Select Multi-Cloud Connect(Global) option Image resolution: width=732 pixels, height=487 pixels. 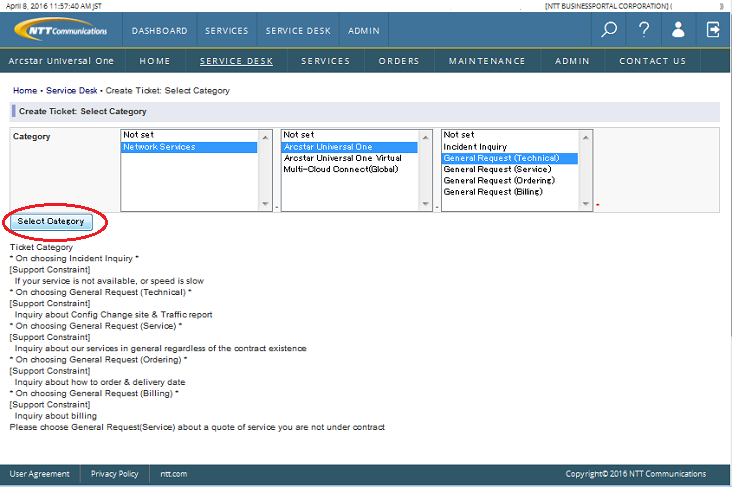(340, 169)
